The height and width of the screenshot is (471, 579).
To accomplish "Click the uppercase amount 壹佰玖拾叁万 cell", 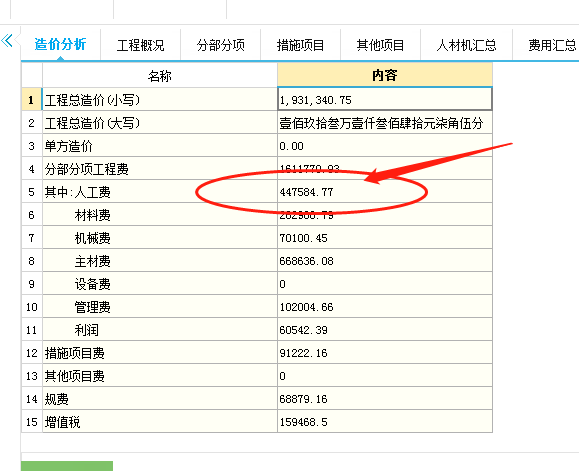I will [385, 123].
